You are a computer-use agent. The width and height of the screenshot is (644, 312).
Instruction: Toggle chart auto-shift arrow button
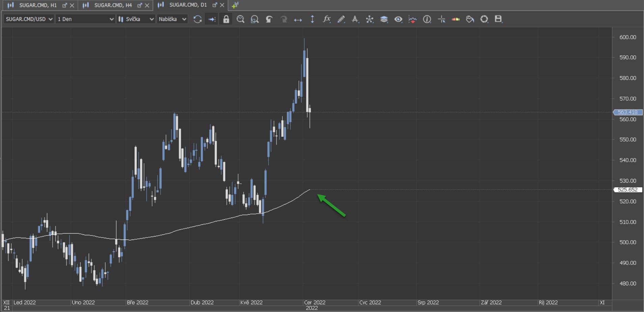tap(212, 19)
